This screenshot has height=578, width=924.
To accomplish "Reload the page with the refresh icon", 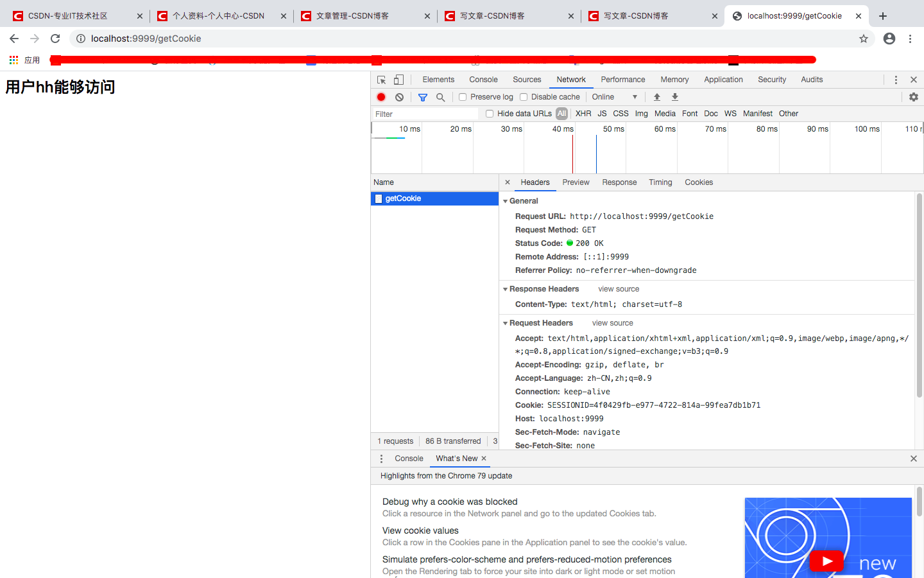I will [x=55, y=39].
